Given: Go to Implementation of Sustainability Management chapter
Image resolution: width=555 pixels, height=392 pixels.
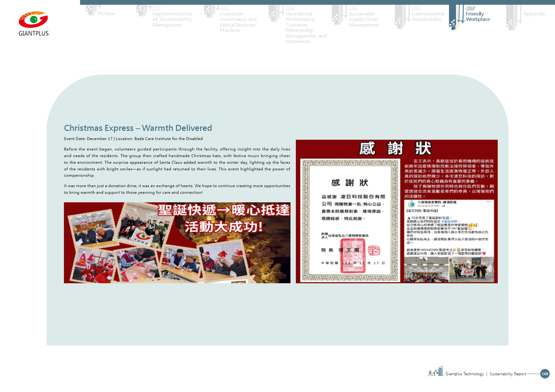Looking at the screenshot, I should [x=172, y=19].
